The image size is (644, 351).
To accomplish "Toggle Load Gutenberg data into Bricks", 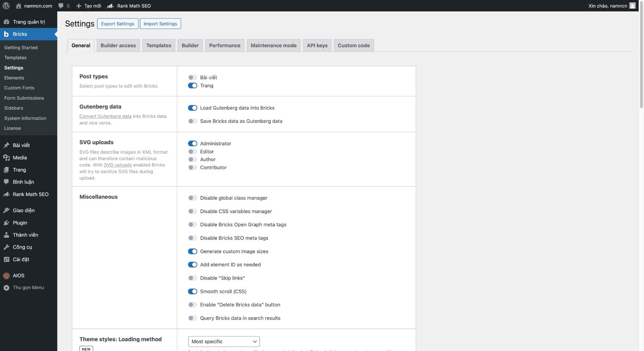I will (193, 108).
